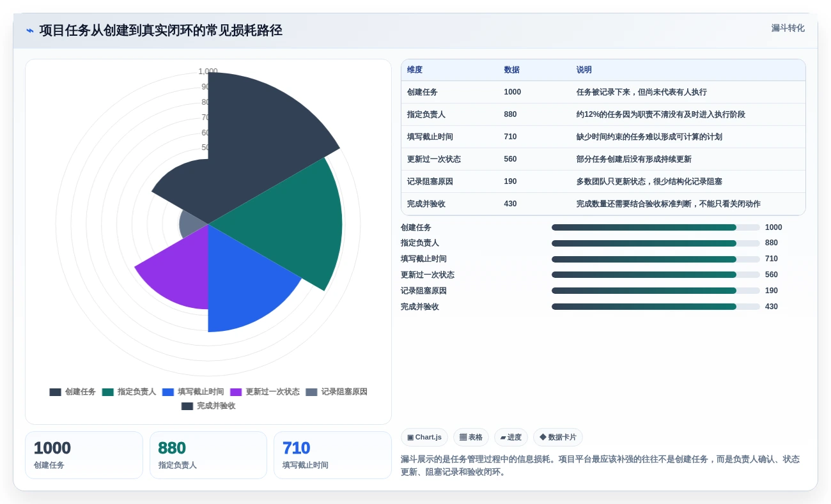Toggle the 记录阻塞原因 legend swatch
Image resolution: width=831 pixels, height=504 pixels.
click(x=311, y=392)
